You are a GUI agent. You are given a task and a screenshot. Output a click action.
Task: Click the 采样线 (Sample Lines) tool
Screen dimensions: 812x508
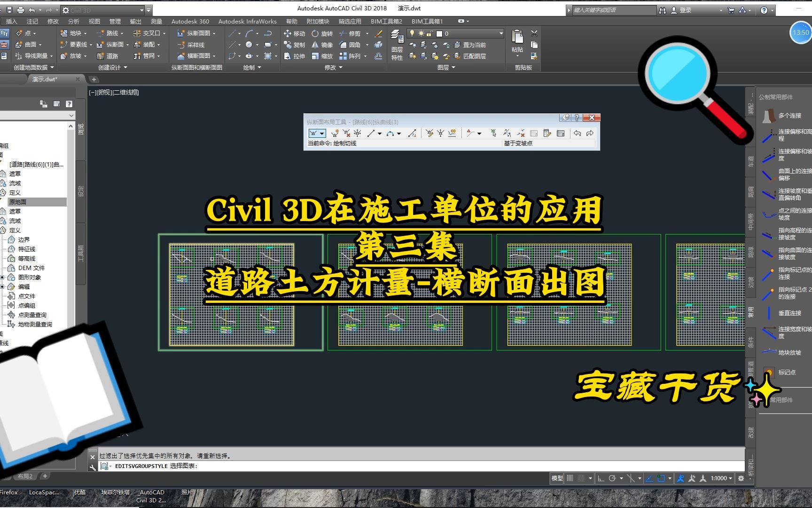coord(195,45)
